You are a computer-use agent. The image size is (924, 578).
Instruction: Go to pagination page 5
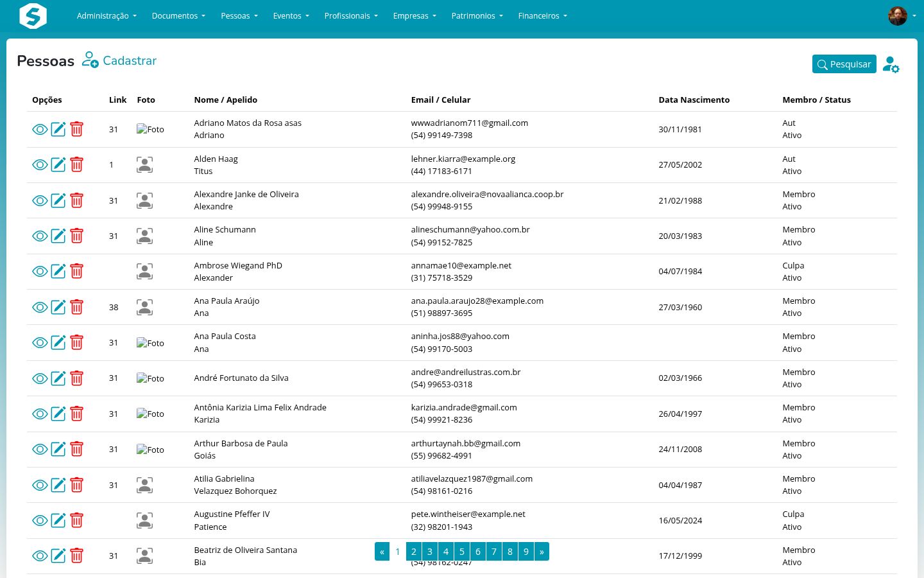(x=462, y=552)
